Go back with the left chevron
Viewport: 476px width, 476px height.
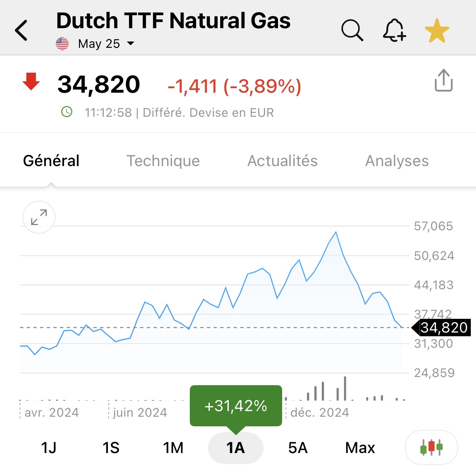[x=21, y=30]
